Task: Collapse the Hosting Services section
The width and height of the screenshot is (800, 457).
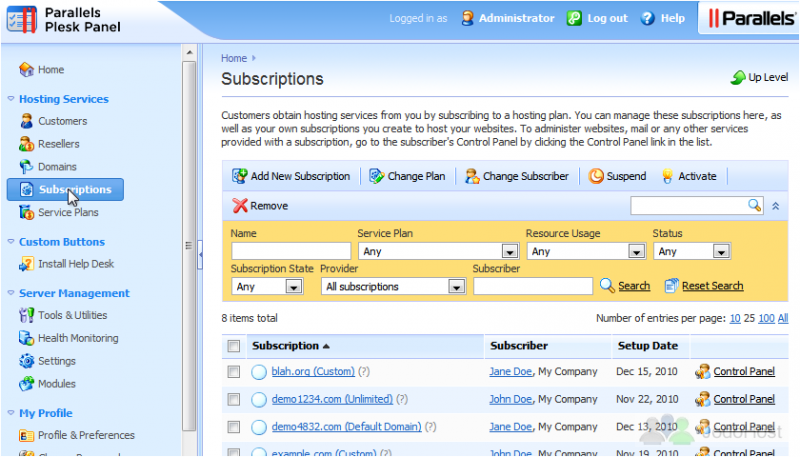Action: (11, 98)
